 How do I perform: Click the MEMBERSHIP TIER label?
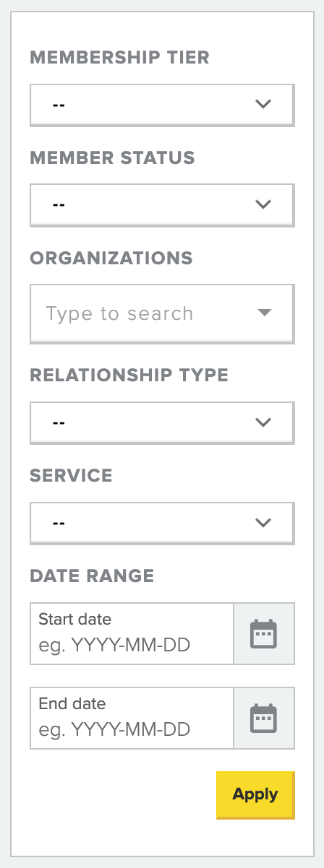[x=120, y=58]
